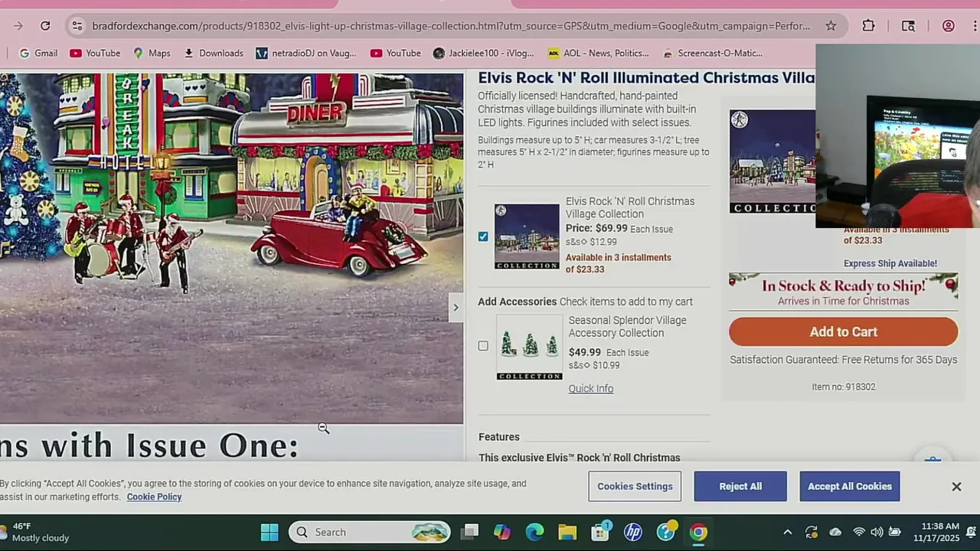The height and width of the screenshot is (551, 980).
Task: Open the Chrome profile avatar icon
Action: tap(948, 26)
